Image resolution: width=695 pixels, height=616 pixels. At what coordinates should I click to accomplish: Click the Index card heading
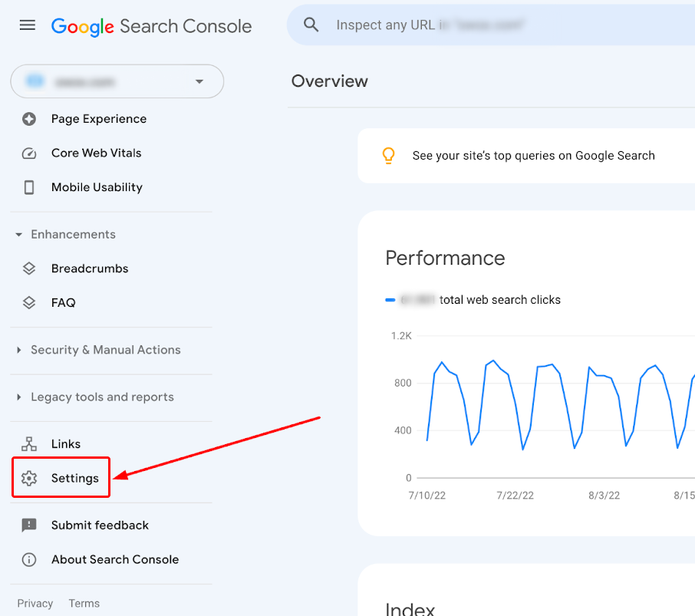(x=410, y=608)
